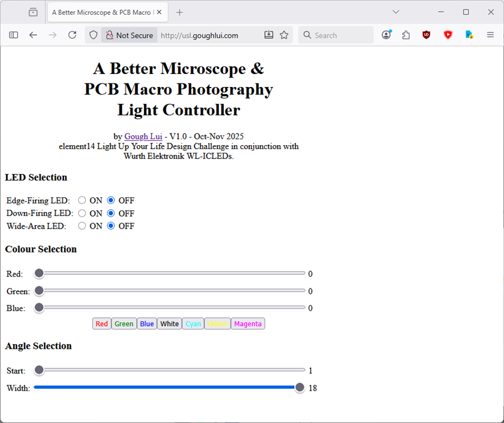
Task: Follow the Gough Lui link
Action: [x=143, y=136]
